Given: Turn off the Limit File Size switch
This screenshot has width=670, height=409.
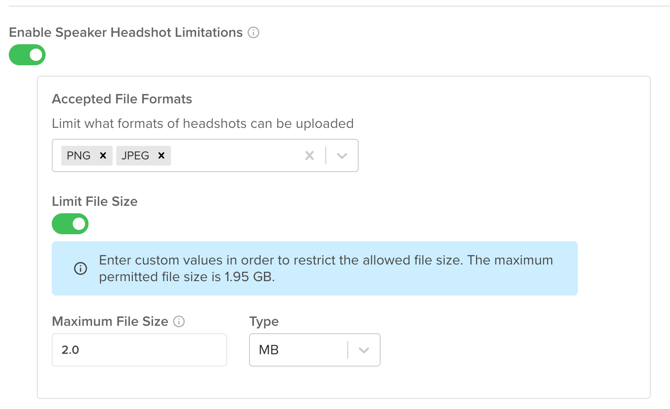Looking at the screenshot, I should pos(70,224).
